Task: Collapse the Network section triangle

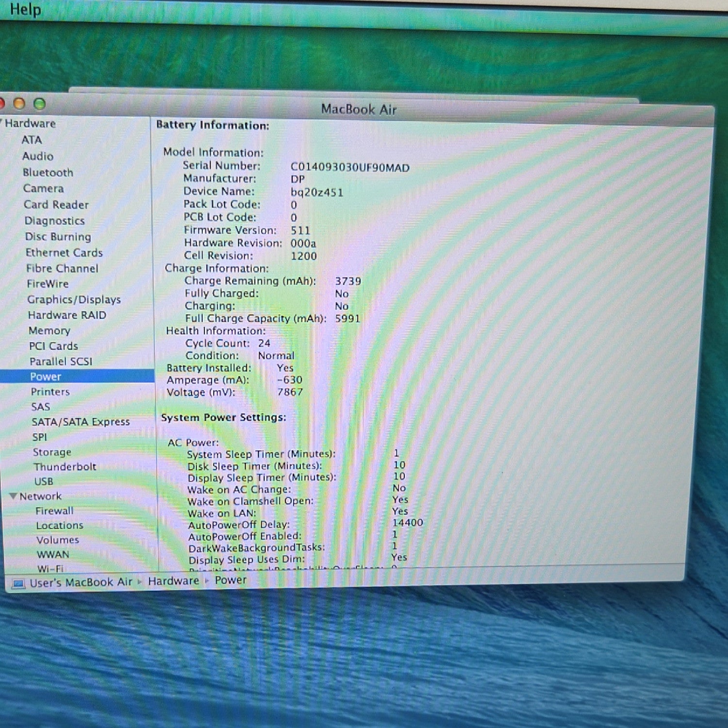Action: [x=14, y=496]
